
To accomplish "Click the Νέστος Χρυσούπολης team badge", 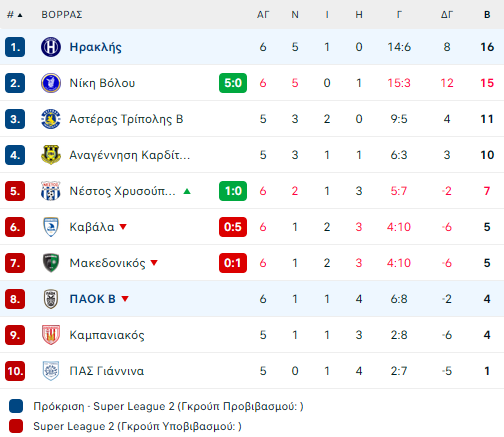I will 51,191.
